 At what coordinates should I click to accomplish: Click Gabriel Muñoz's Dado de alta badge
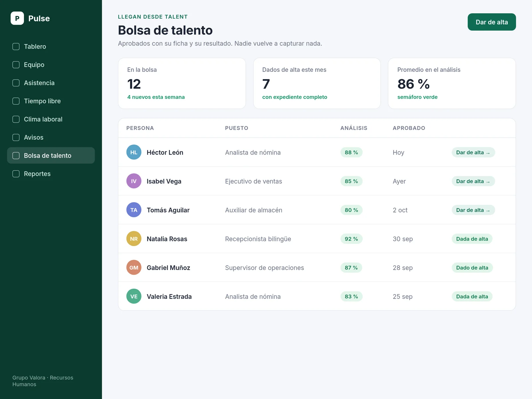472,268
